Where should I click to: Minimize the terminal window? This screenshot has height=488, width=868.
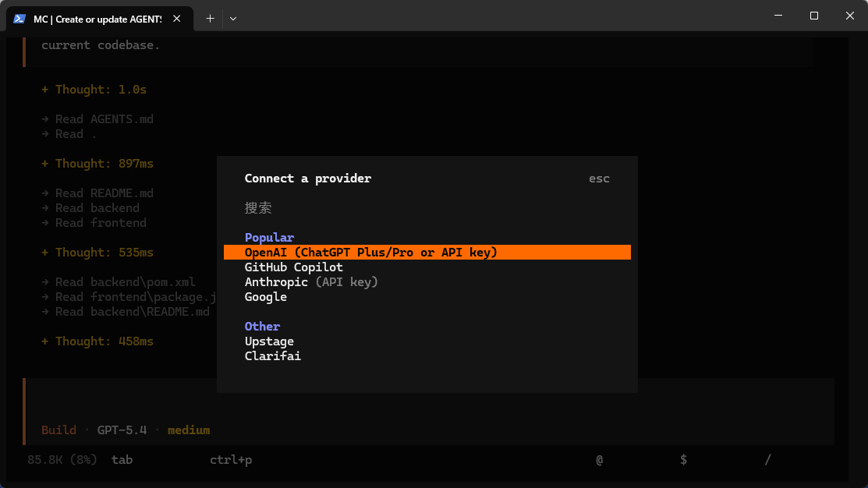tap(778, 16)
